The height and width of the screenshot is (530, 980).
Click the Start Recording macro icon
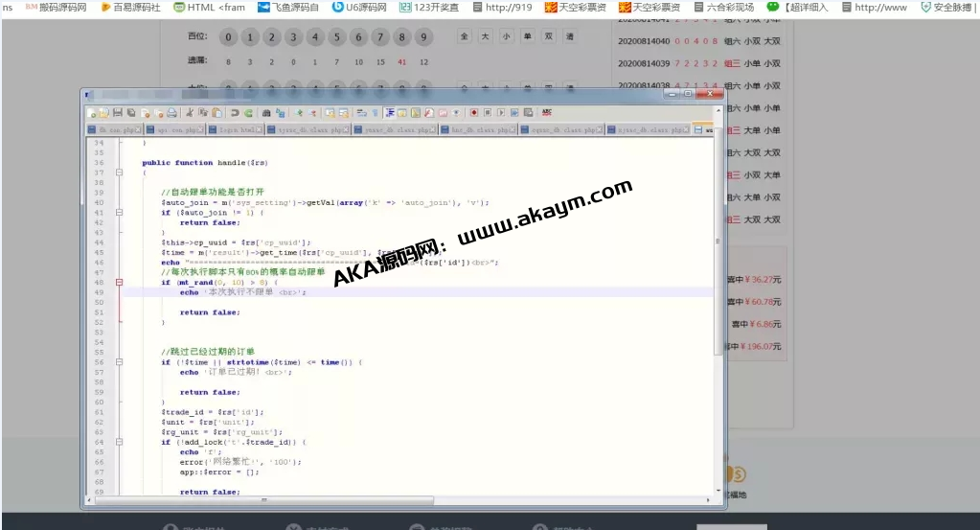473,113
